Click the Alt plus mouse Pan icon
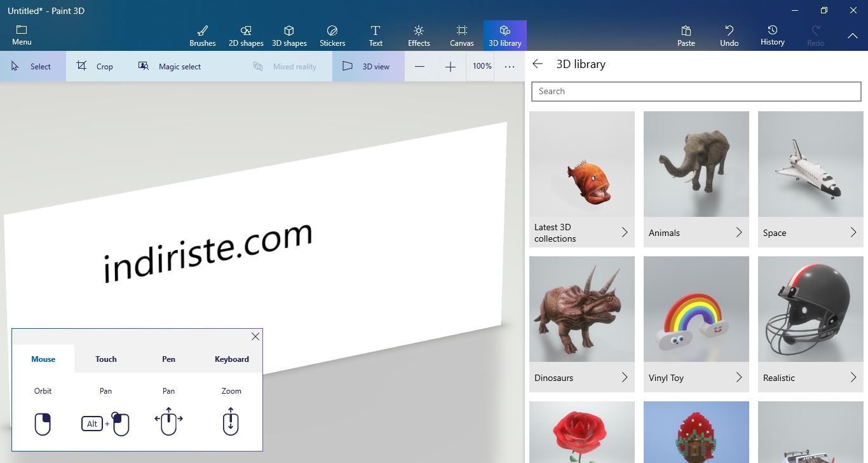The image size is (868, 463). click(105, 424)
